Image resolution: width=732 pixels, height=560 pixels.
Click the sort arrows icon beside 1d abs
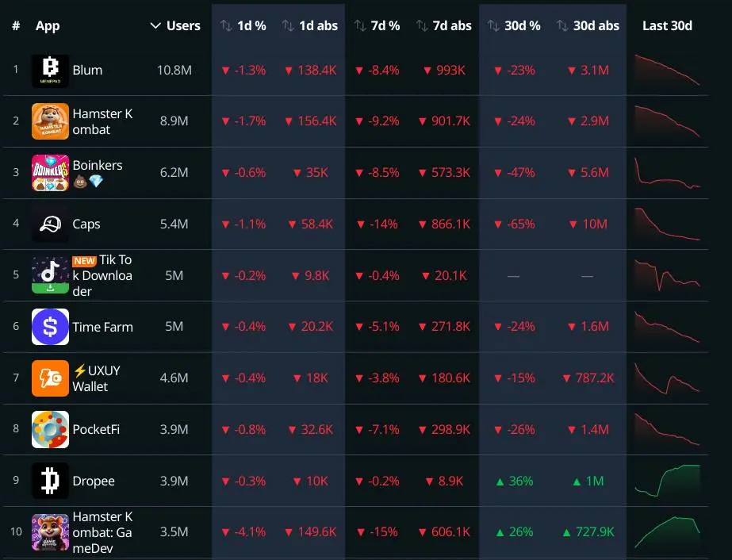pyautogui.click(x=288, y=25)
